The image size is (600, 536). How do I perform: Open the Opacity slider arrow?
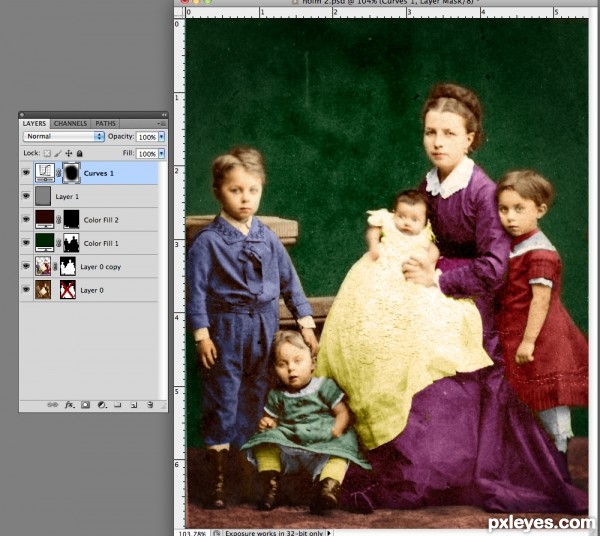pyautogui.click(x=161, y=137)
